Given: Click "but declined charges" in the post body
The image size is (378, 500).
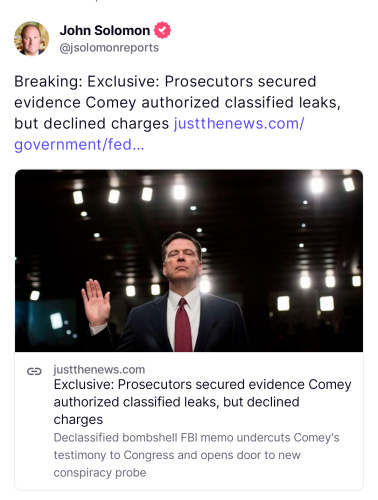Looking at the screenshot, I should point(92,124).
